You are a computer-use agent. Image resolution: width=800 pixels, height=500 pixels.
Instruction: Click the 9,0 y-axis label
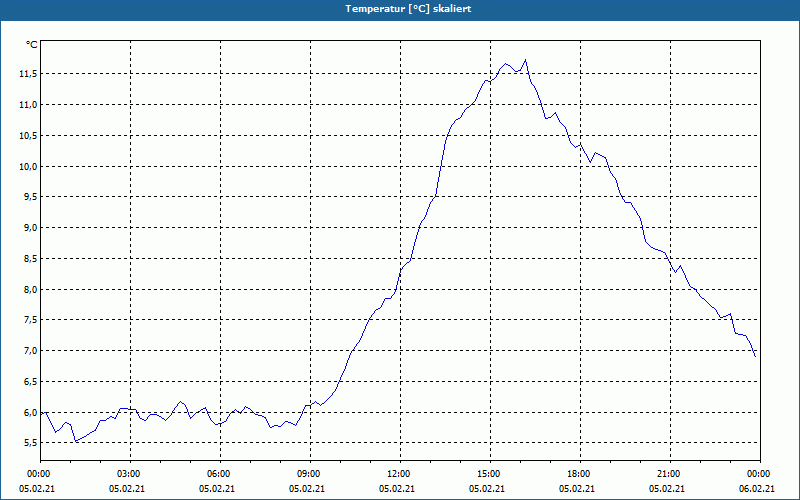coord(30,228)
